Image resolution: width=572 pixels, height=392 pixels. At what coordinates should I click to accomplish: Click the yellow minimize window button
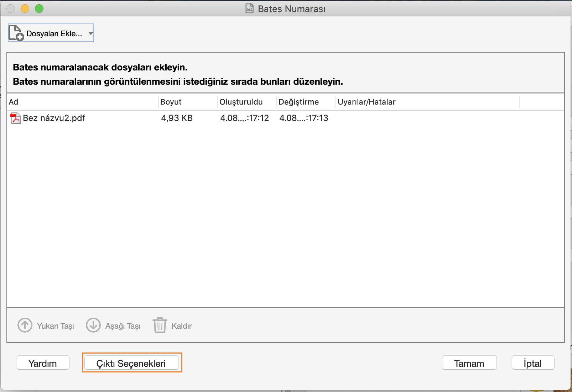point(25,9)
